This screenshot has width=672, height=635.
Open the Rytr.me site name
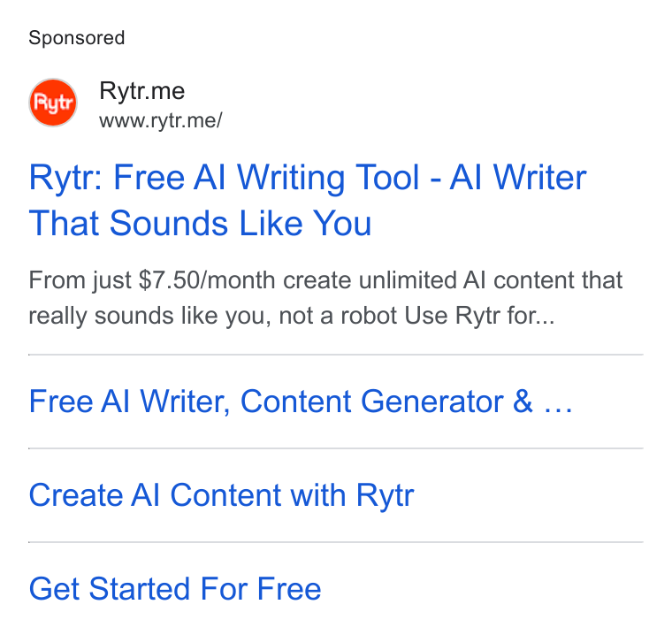(141, 91)
